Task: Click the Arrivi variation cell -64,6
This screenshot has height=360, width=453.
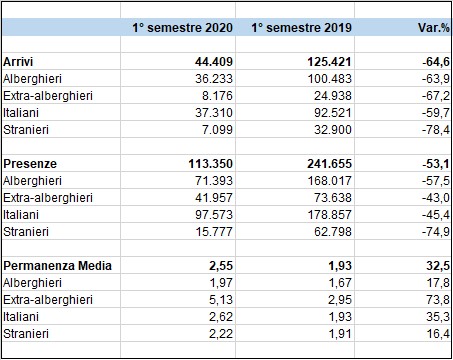Action: pos(402,62)
